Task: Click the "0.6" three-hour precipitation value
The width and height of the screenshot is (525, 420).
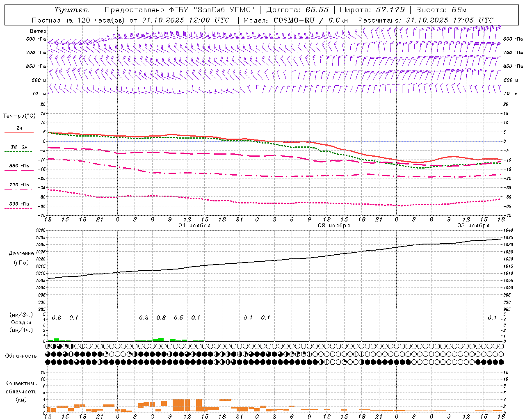Action: coord(57,318)
